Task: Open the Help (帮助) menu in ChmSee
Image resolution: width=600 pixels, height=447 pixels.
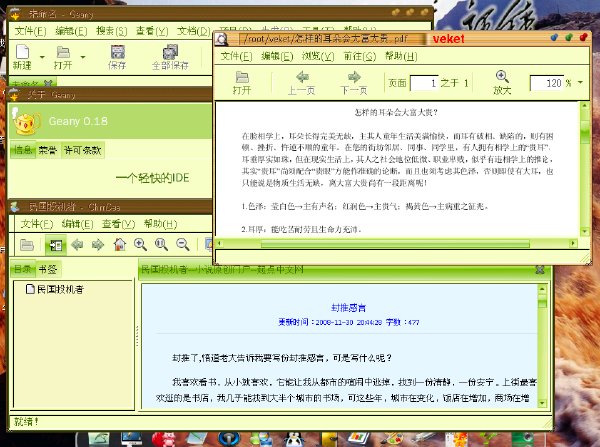Action: click(160, 224)
